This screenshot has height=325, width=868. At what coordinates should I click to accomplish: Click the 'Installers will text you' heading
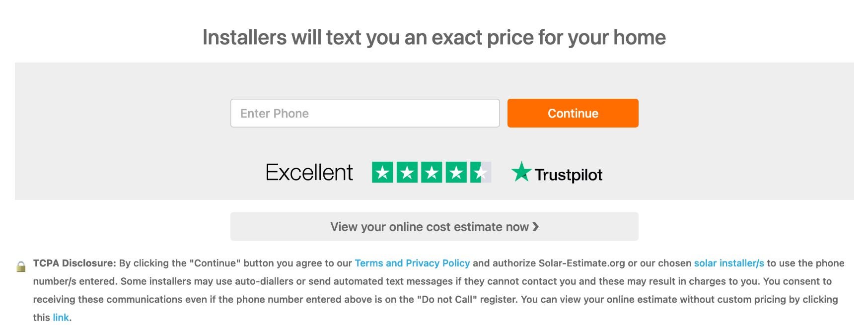pyautogui.click(x=434, y=37)
